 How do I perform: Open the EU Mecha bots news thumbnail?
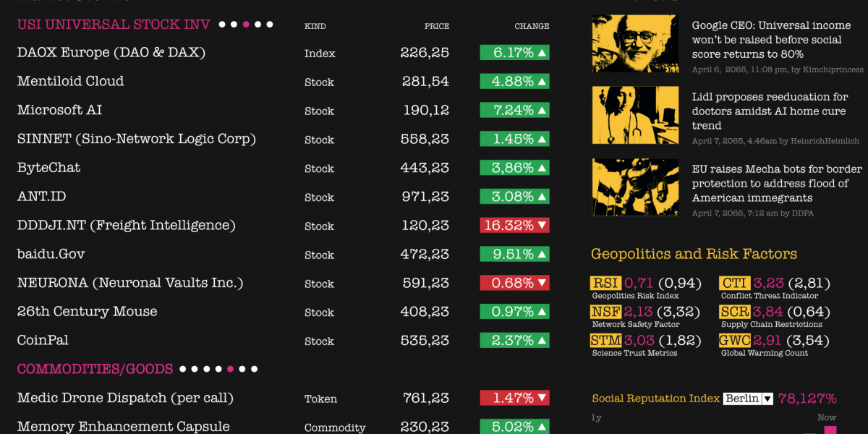[635, 187]
